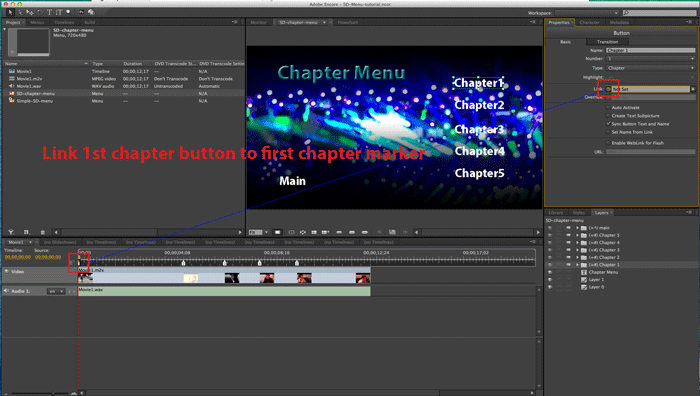This screenshot has width=700, height=396.
Task: Select the Selection arrow tool
Action: (x=10, y=12)
